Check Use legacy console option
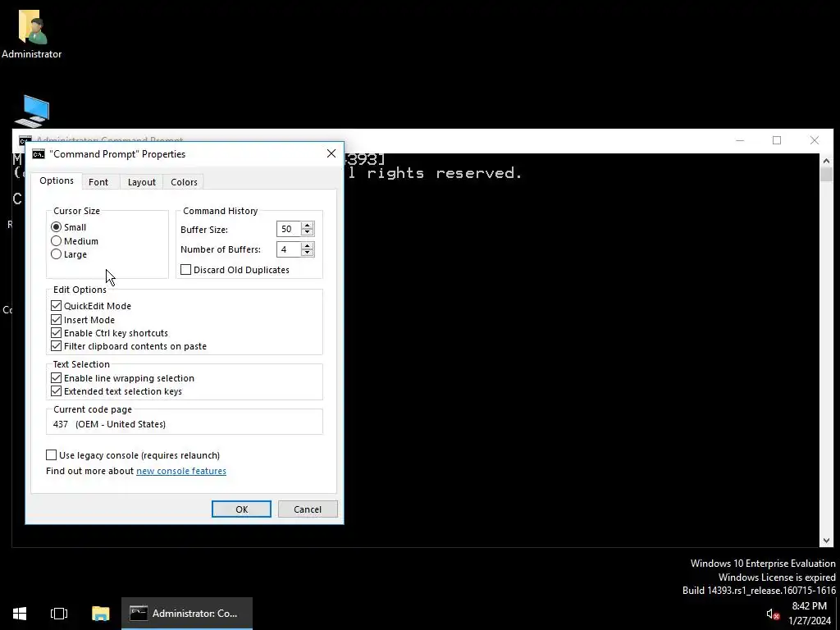The width and height of the screenshot is (840, 630). [x=52, y=455]
